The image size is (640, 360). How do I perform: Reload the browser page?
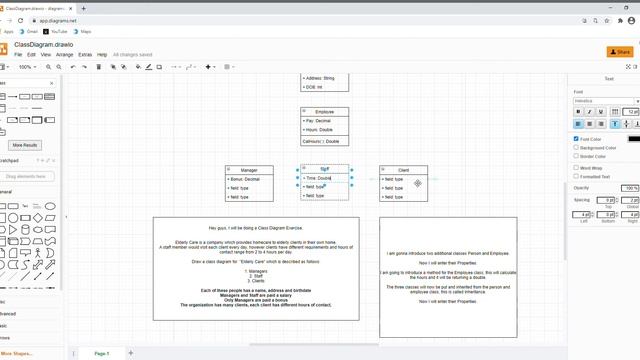coord(20,20)
